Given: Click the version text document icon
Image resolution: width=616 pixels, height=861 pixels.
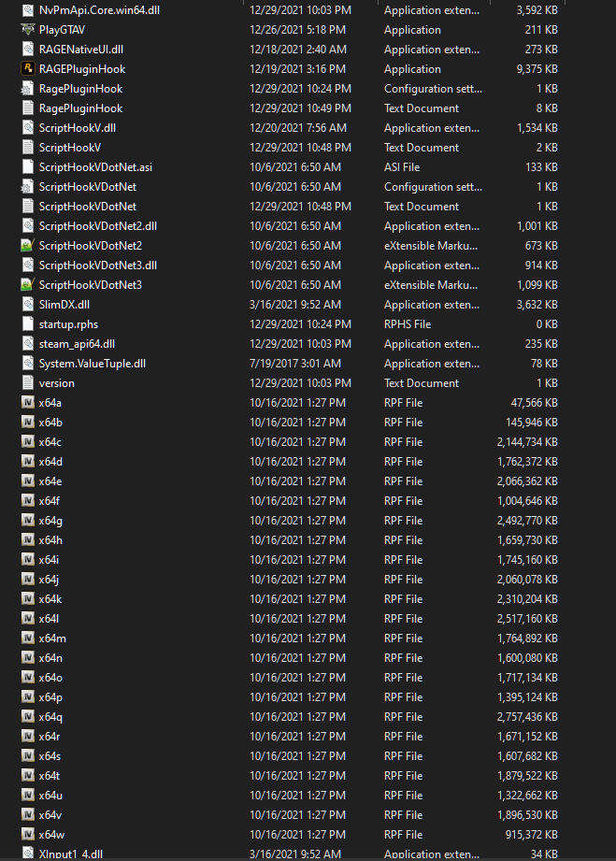Looking at the screenshot, I should tap(27, 382).
